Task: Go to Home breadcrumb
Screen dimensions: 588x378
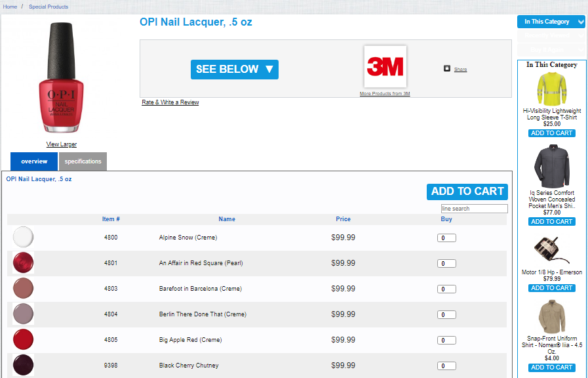Action: 10,7
